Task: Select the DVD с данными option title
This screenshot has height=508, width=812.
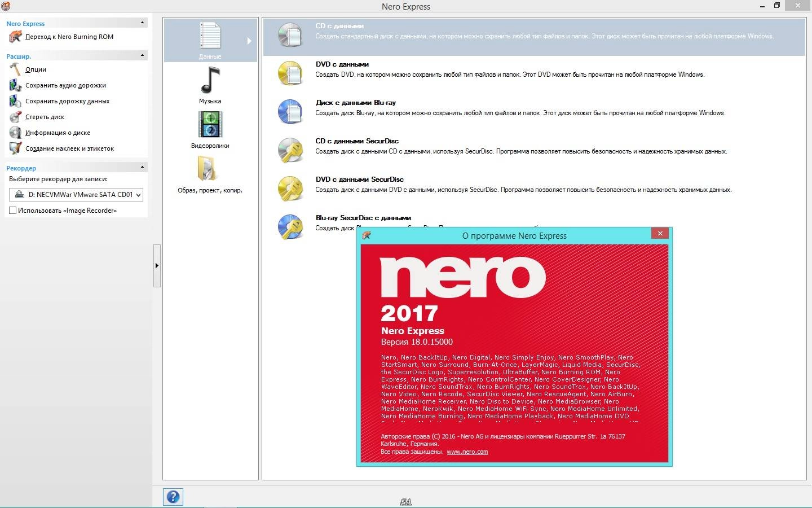Action: pyautogui.click(x=342, y=64)
